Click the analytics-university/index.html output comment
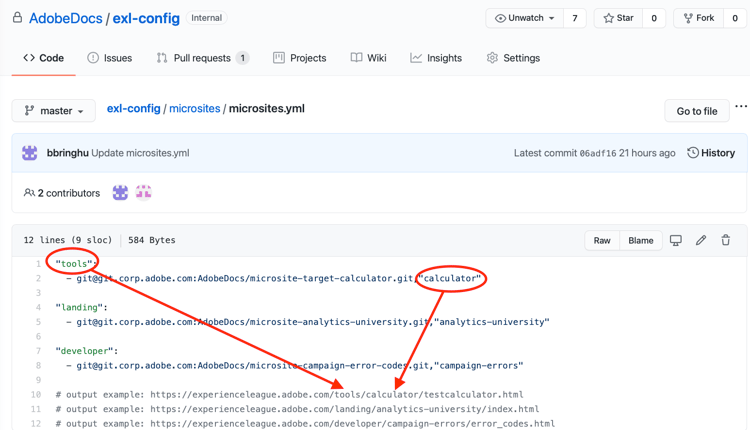 tap(298, 409)
